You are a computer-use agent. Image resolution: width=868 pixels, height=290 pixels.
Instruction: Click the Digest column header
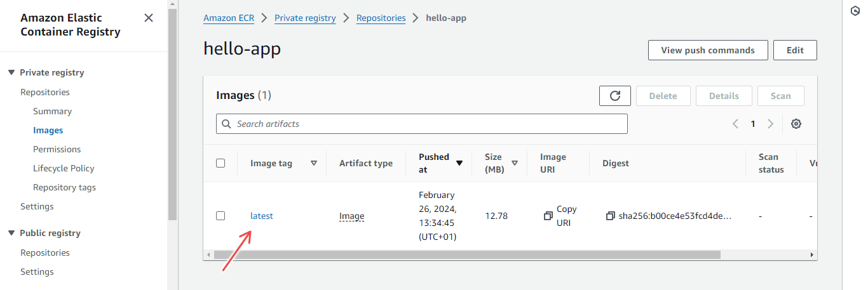coord(616,163)
